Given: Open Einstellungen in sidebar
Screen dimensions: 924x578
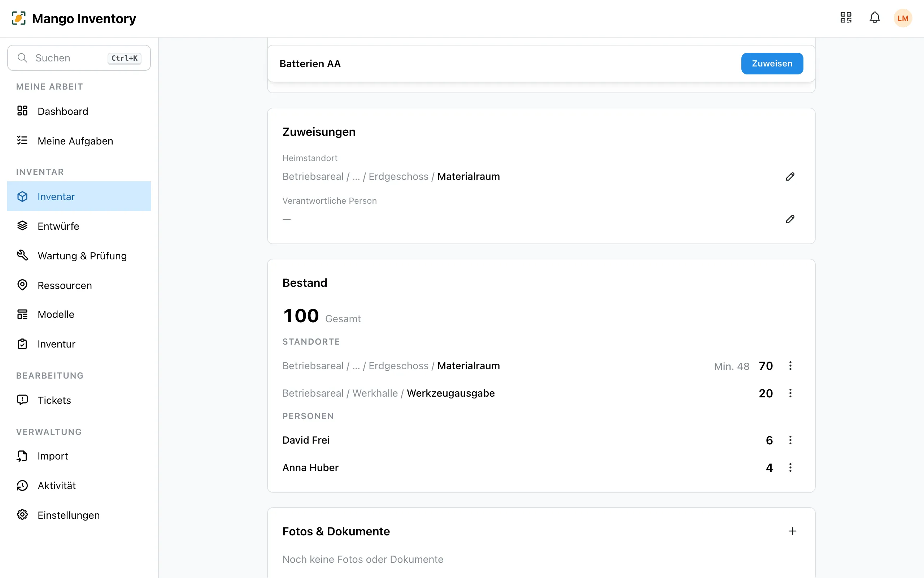Looking at the screenshot, I should [x=79, y=515].
